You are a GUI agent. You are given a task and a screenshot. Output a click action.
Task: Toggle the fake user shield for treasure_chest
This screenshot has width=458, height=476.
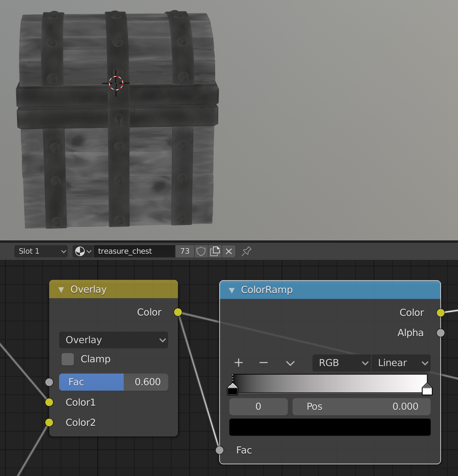pyautogui.click(x=201, y=251)
